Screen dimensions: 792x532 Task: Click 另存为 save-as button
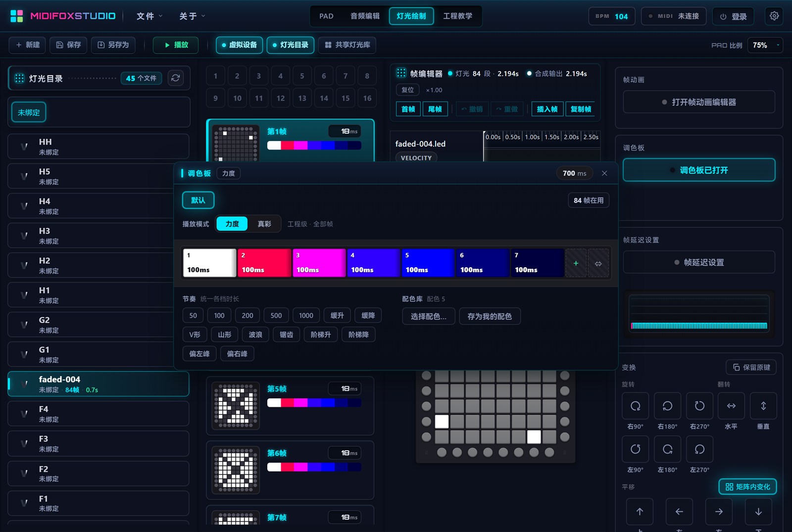[113, 45]
